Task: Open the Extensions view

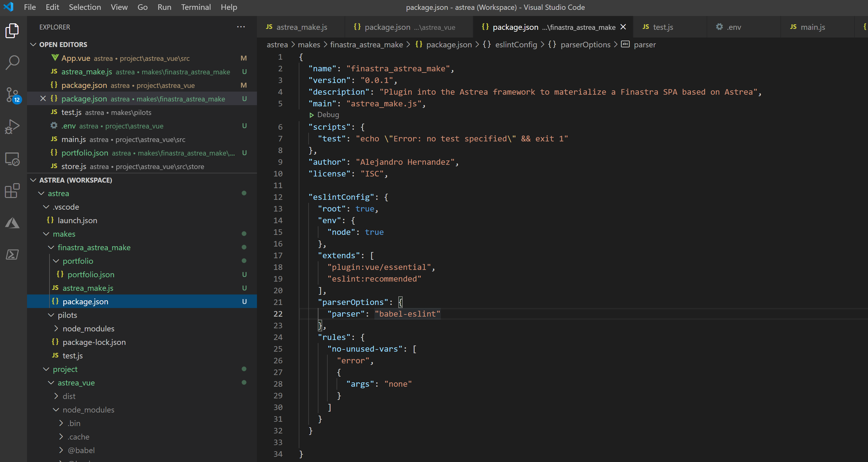Action: 13,191
